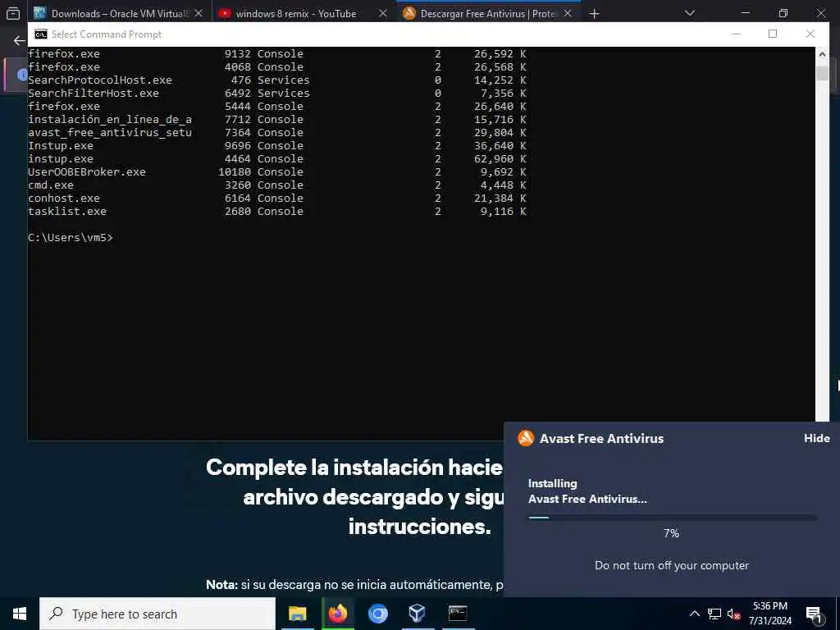Open File Explorer from the taskbar
The height and width of the screenshot is (630, 840).
click(297, 614)
